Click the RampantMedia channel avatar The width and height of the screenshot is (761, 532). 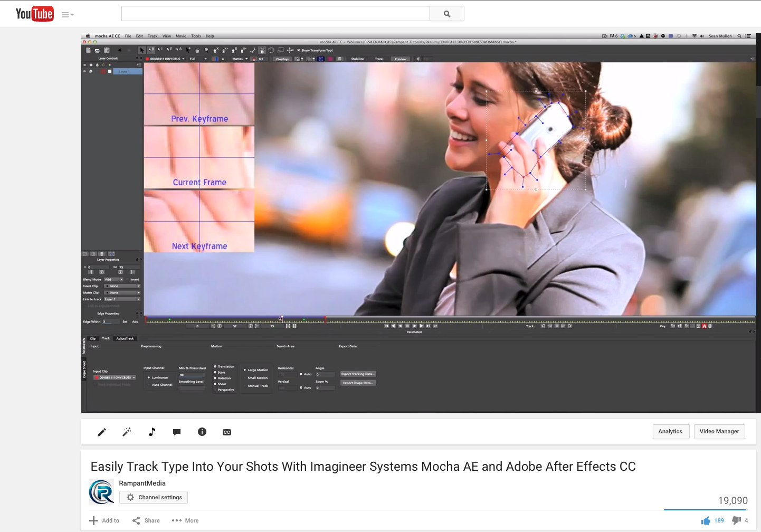tap(101, 492)
